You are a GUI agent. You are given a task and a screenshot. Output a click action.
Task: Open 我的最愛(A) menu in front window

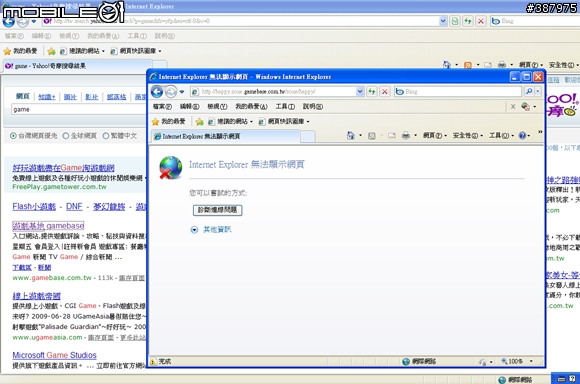click(x=252, y=107)
